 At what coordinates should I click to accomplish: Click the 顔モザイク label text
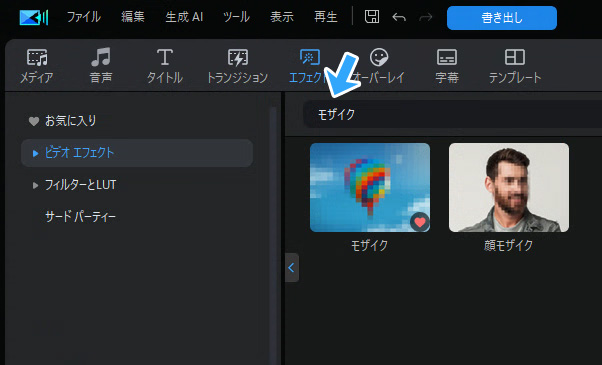click(x=508, y=245)
